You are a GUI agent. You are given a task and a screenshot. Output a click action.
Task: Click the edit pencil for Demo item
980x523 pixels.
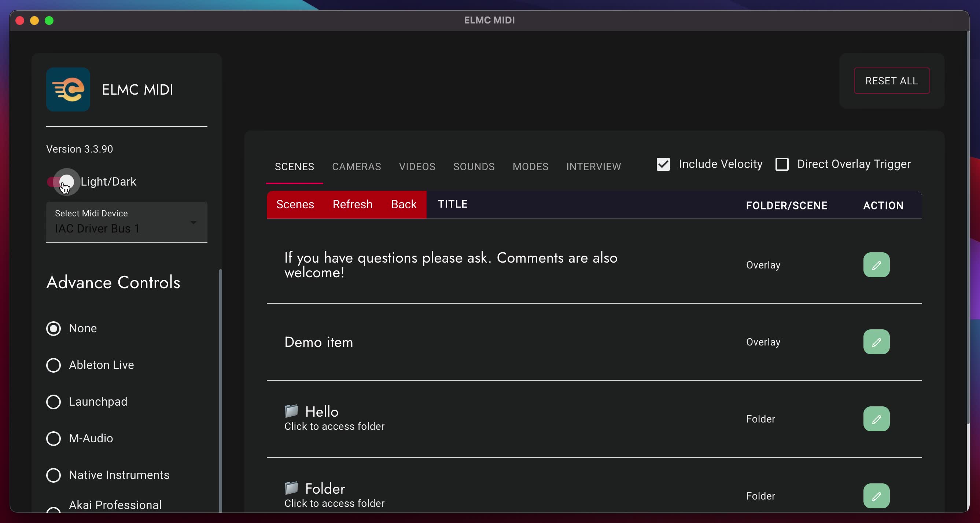click(x=876, y=342)
